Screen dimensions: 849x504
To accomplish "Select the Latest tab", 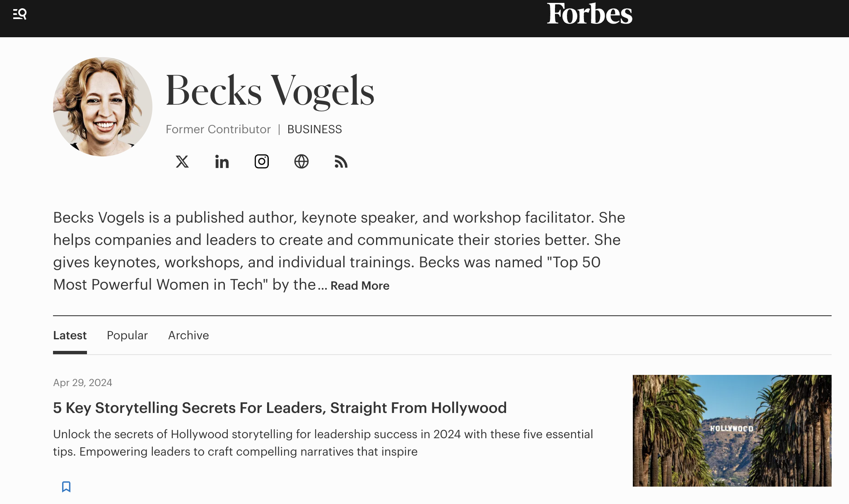I will point(70,335).
